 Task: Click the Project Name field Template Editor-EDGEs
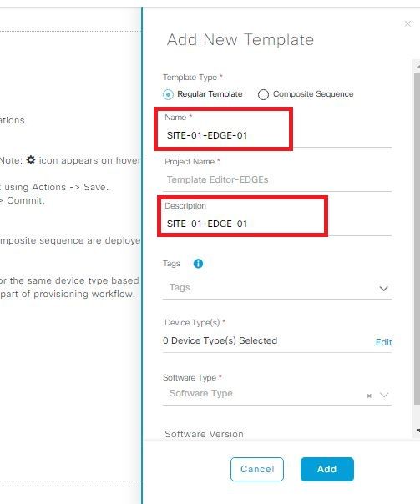point(278,179)
